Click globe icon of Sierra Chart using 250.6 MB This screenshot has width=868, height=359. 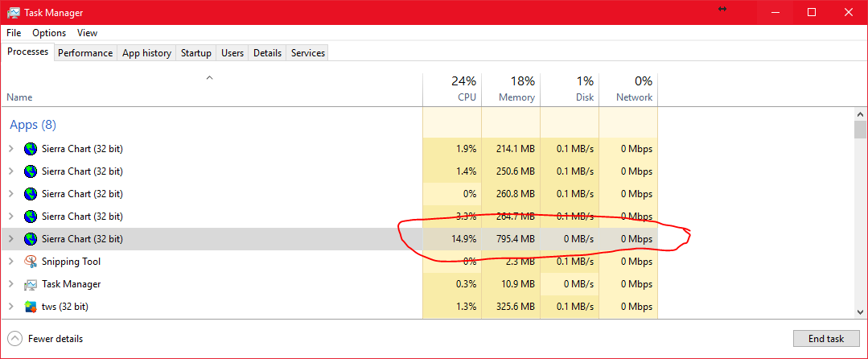click(31, 171)
